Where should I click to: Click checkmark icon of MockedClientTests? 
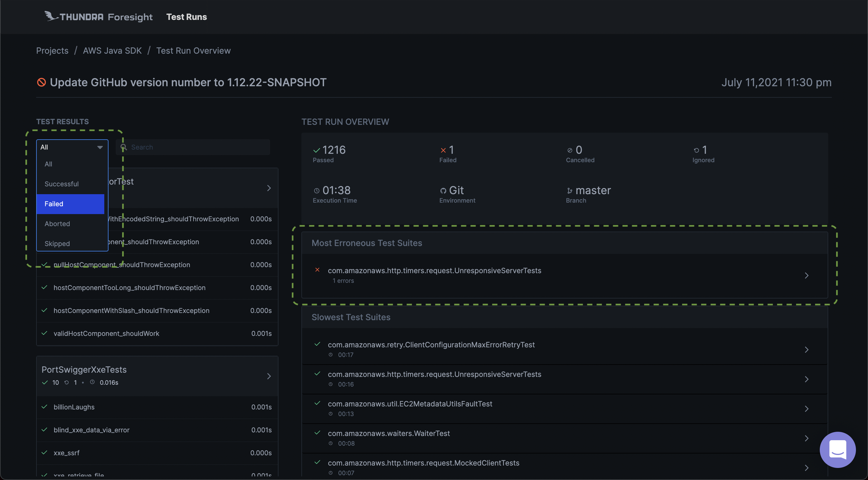click(317, 462)
